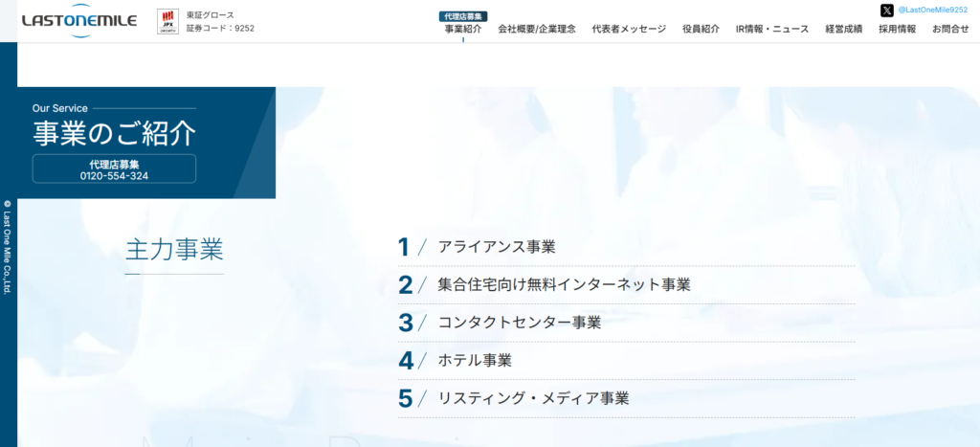Click the 証券コード：9252 text
980x447 pixels.
point(220,28)
